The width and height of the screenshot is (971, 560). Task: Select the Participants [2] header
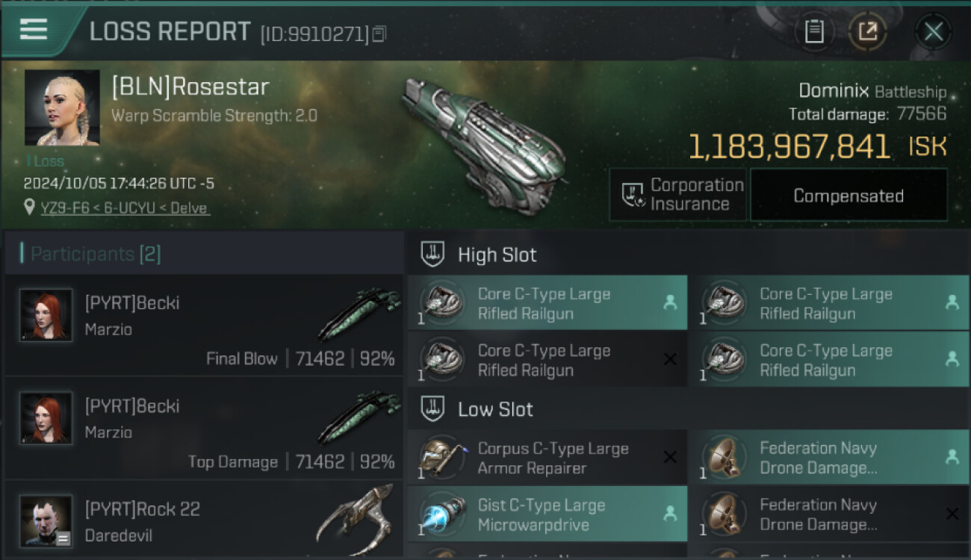[90, 254]
